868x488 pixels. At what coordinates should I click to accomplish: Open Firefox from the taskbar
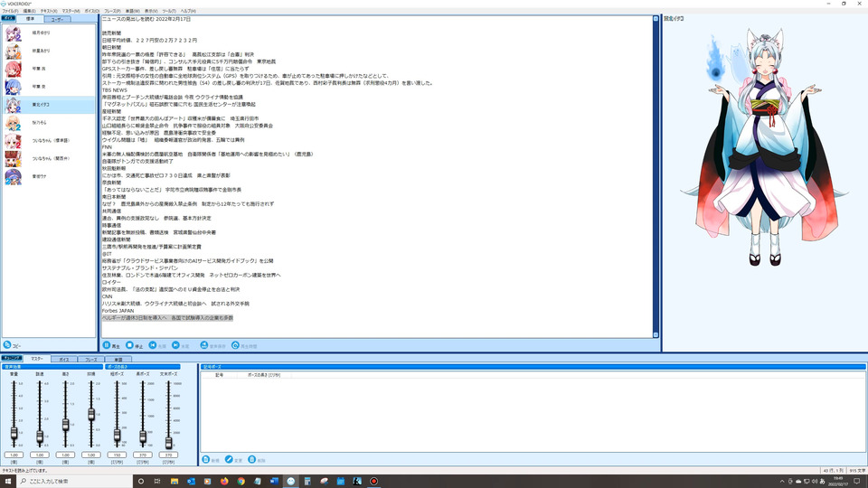coord(224,481)
